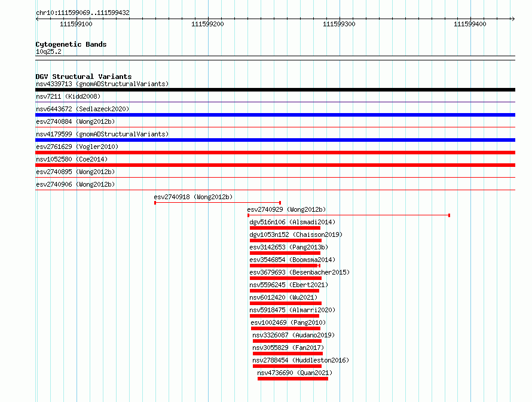Click the right arrow of the ruler

513,19
